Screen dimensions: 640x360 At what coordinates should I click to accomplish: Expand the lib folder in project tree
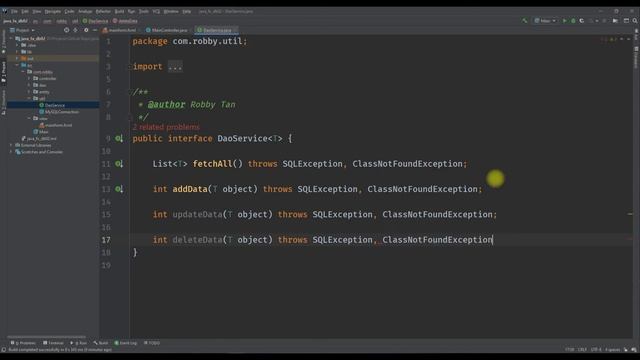[18, 52]
